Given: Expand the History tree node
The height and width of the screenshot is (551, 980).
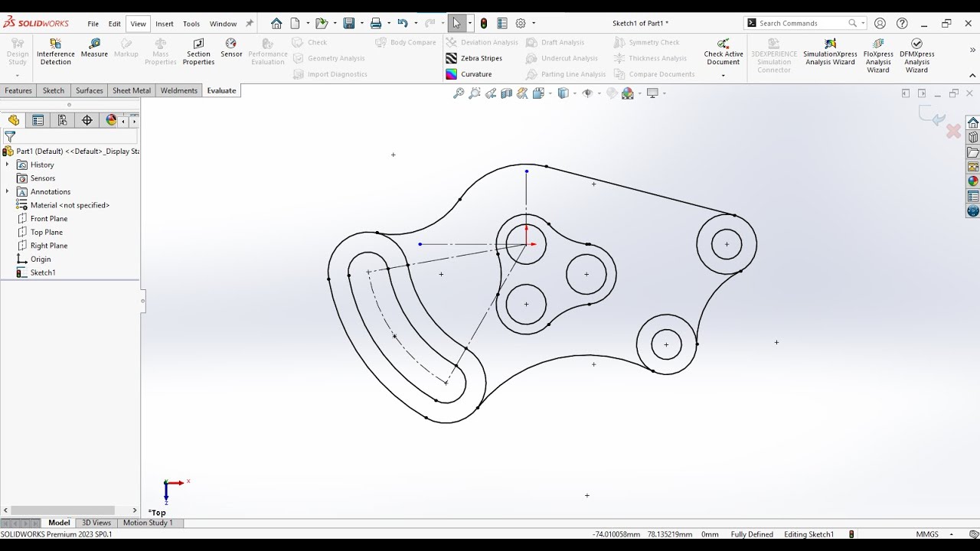Looking at the screenshot, I should click(x=8, y=165).
